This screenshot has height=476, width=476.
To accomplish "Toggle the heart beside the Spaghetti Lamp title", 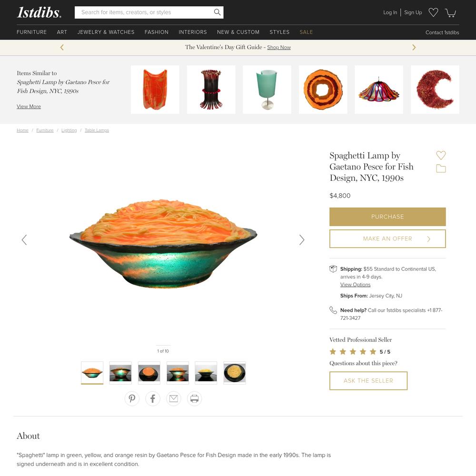I will (441, 155).
